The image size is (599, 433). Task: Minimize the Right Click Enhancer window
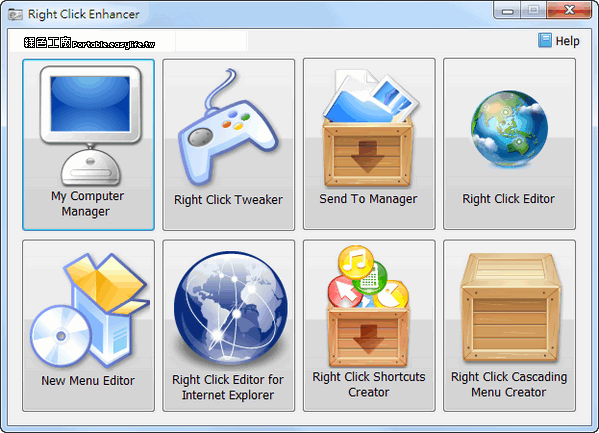coord(507,10)
